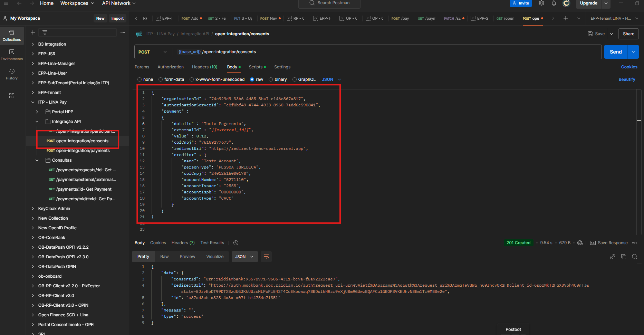Choose the GraphQL body type
This screenshot has height=335, width=644.
(x=295, y=79)
